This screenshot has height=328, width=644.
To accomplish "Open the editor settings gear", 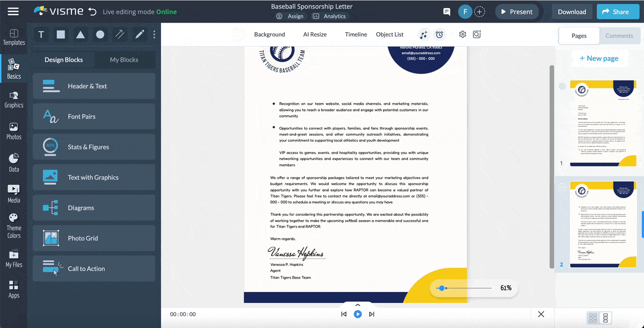I will pyautogui.click(x=462, y=34).
